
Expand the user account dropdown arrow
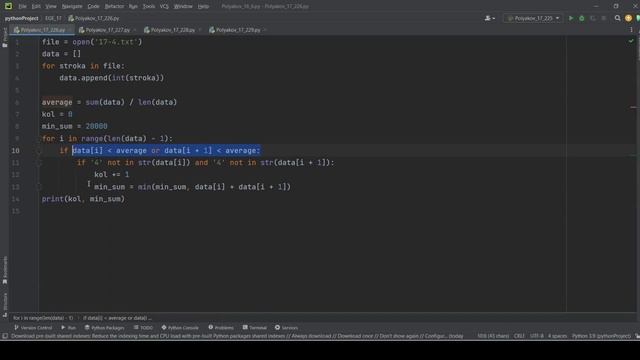tap(493, 18)
